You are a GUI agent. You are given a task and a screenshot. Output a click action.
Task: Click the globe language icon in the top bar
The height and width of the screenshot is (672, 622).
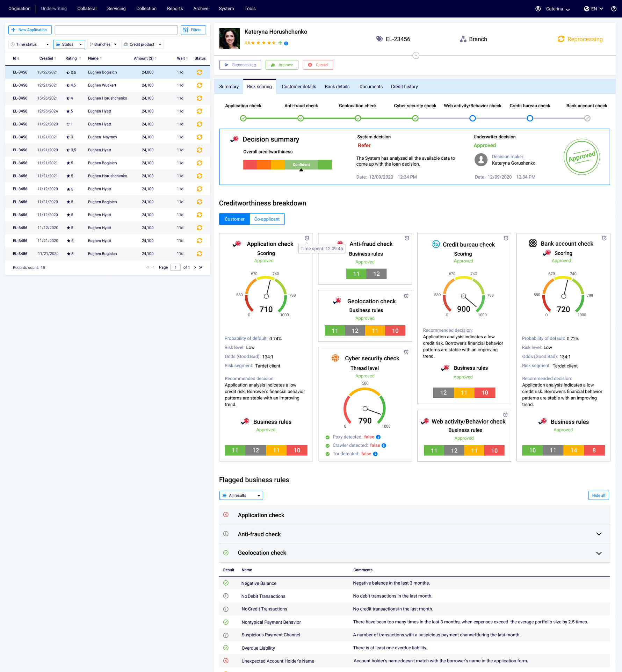click(x=587, y=9)
